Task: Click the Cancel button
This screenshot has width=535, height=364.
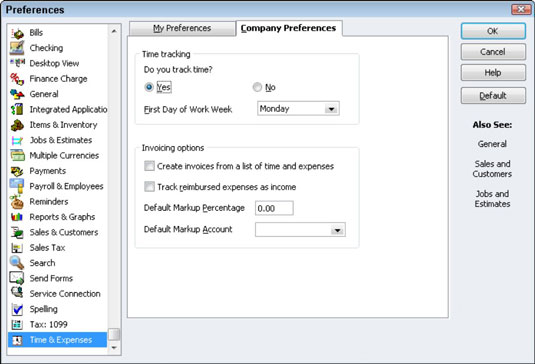Action: (493, 52)
